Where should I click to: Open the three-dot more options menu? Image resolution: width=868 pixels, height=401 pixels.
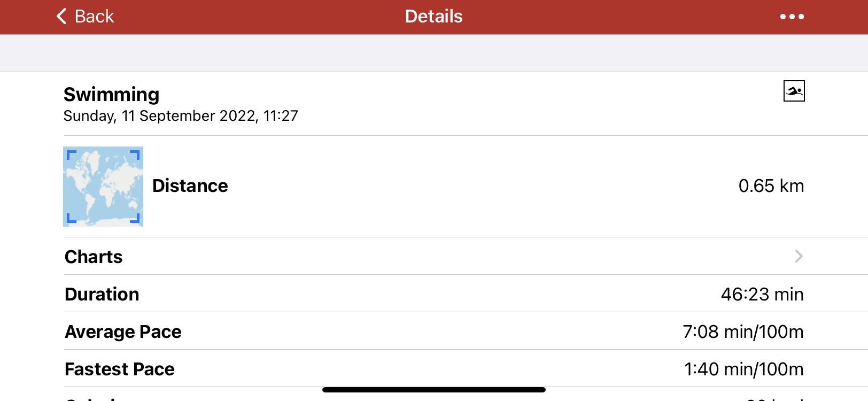point(792,17)
